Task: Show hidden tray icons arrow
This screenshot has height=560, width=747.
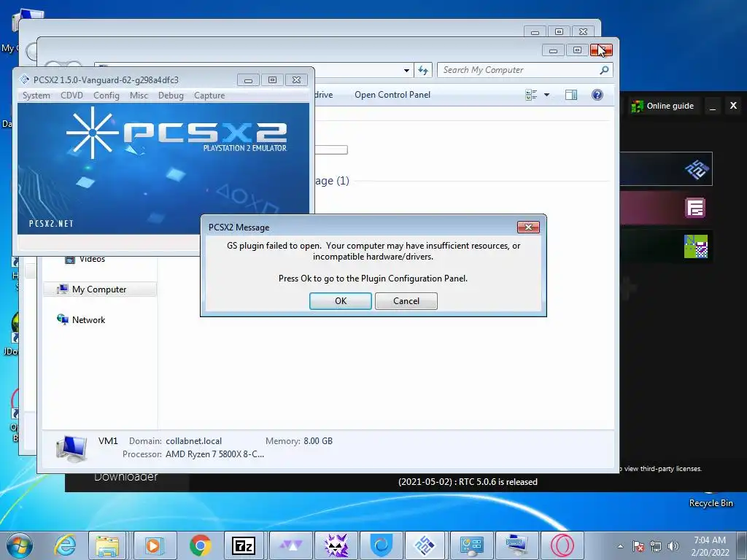Action: click(620, 546)
